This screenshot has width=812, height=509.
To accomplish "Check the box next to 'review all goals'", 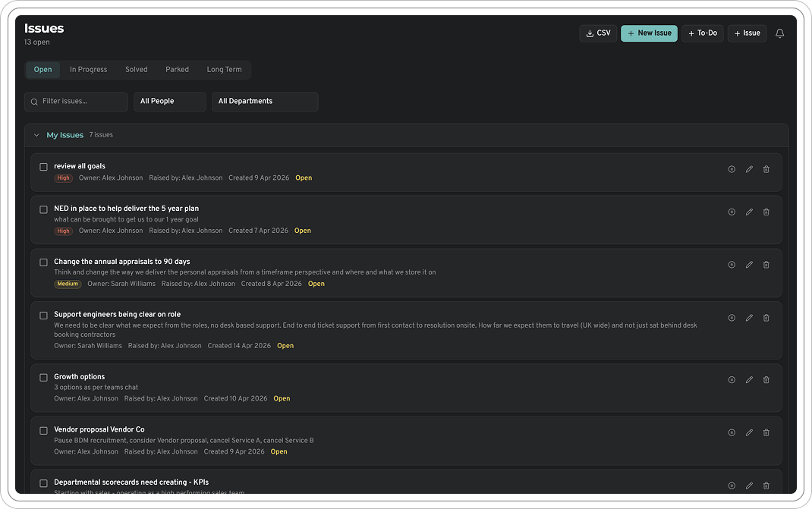I will coord(43,166).
